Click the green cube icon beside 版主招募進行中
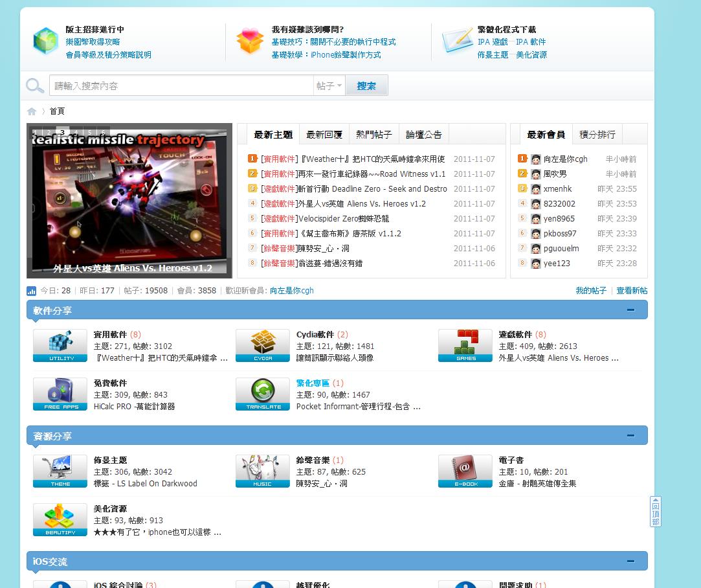The image size is (701, 588). pos(45,41)
